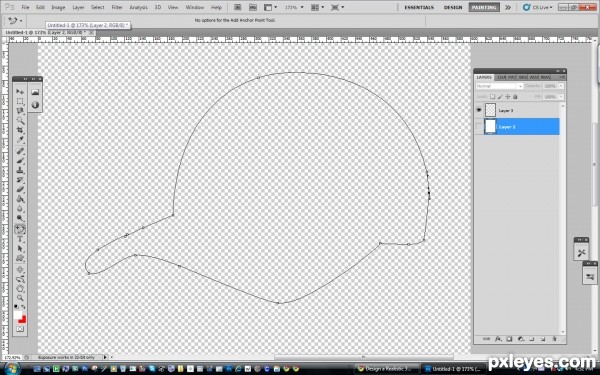Switch to the DESIGN workspace

point(453,7)
